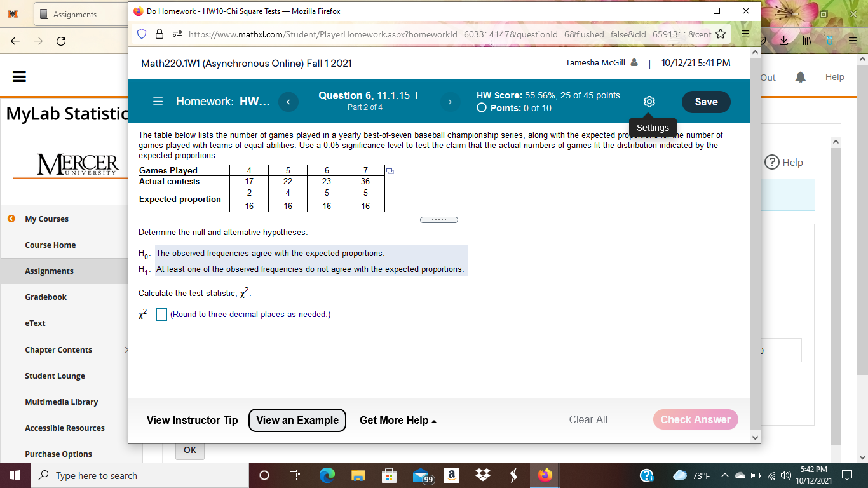Expand the Get More Help dropdown
The width and height of the screenshot is (868, 488).
click(397, 420)
